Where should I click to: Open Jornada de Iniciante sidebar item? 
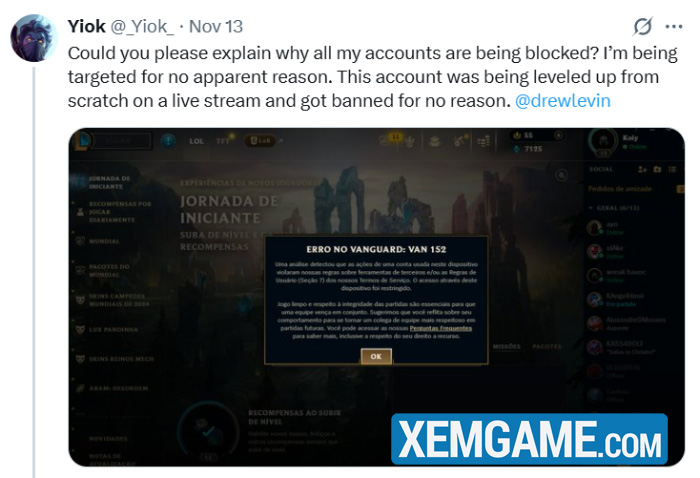[x=109, y=182]
